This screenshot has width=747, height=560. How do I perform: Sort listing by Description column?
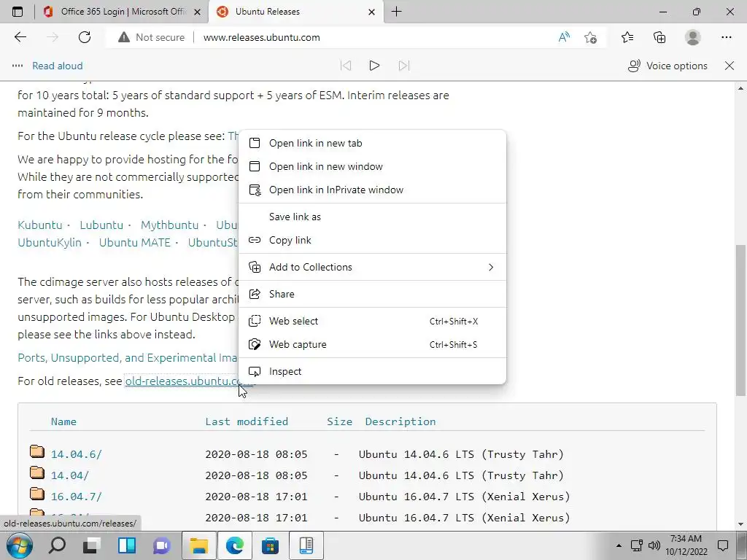pos(400,421)
